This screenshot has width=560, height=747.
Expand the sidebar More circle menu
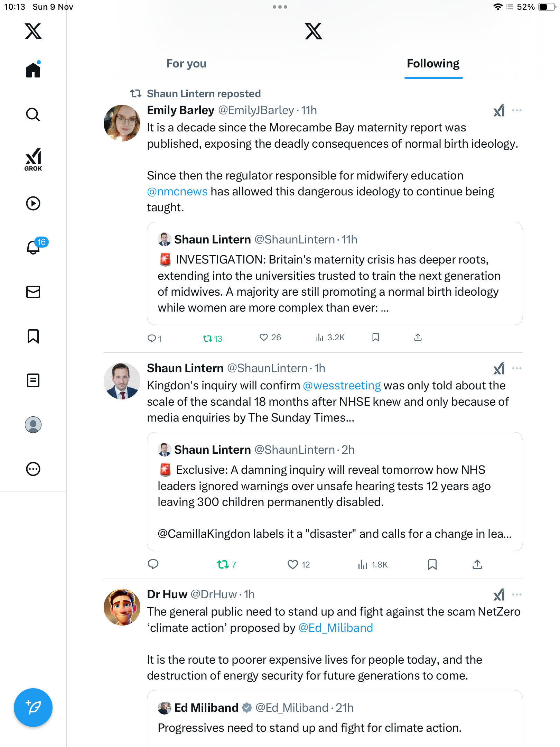pyautogui.click(x=33, y=469)
